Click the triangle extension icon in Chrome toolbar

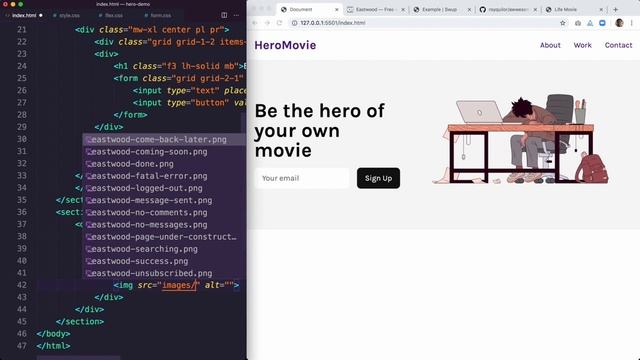tap(590, 23)
